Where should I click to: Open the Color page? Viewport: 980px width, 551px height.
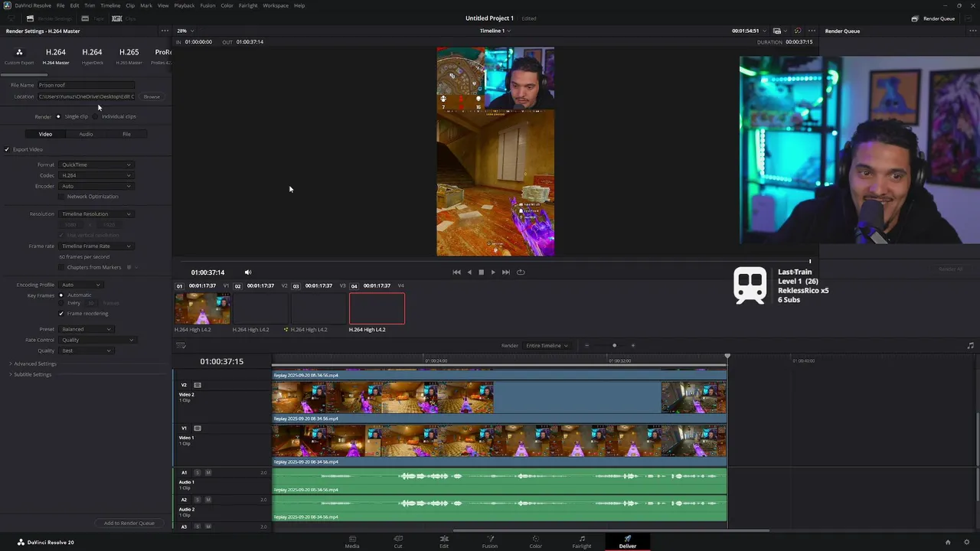tap(536, 542)
